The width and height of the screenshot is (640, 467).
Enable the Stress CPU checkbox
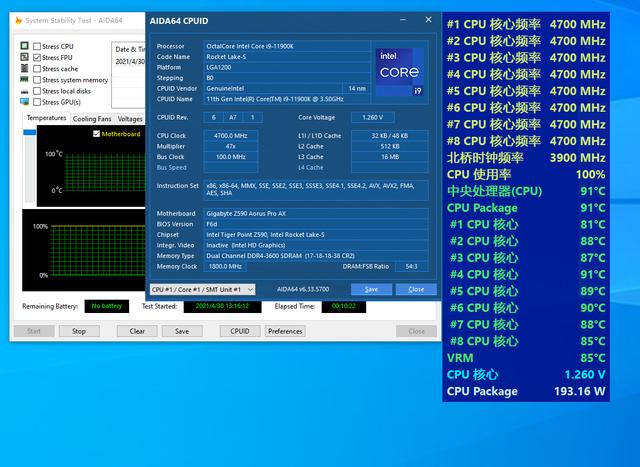coord(37,47)
